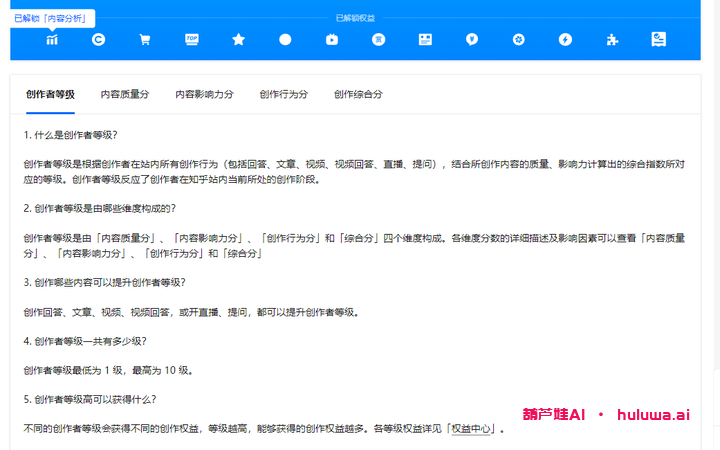The width and height of the screenshot is (720, 450).
Task: Select heading 1. 什么是创作者等级？
Action: click(x=71, y=135)
